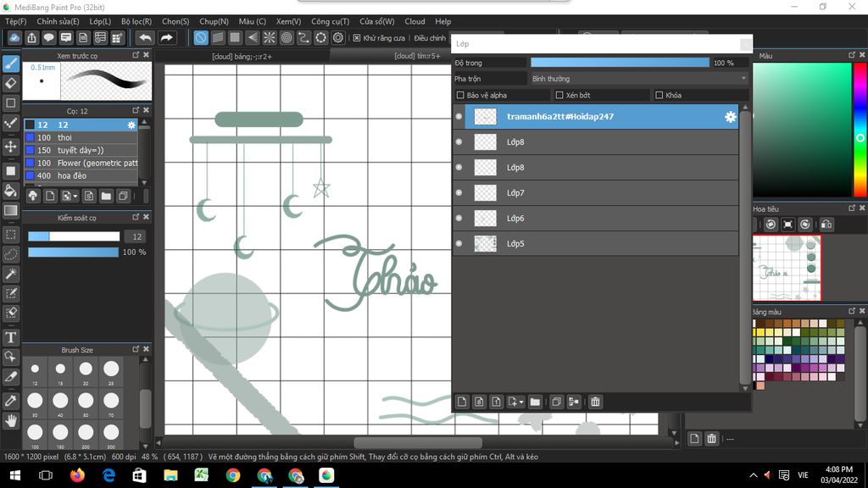The image size is (868, 488).
Task: Open Windows Start menu
Action: (x=15, y=475)
